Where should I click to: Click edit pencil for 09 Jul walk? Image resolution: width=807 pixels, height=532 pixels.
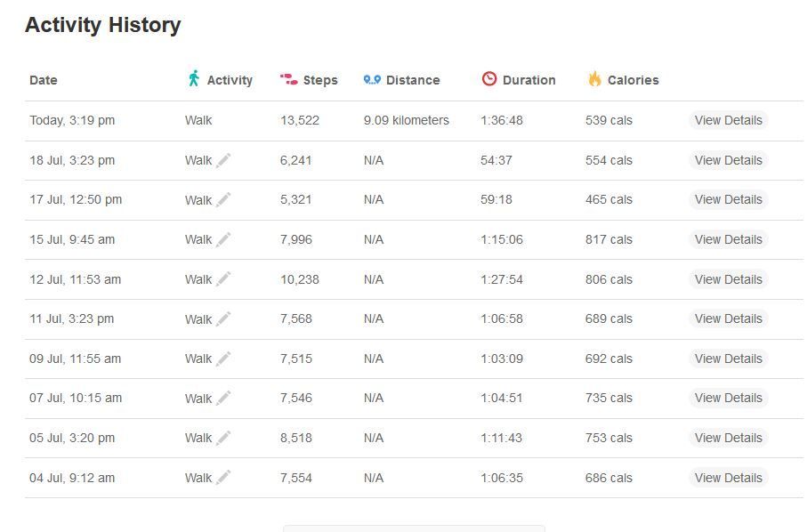pyautogui.click(x=223, y=359)
